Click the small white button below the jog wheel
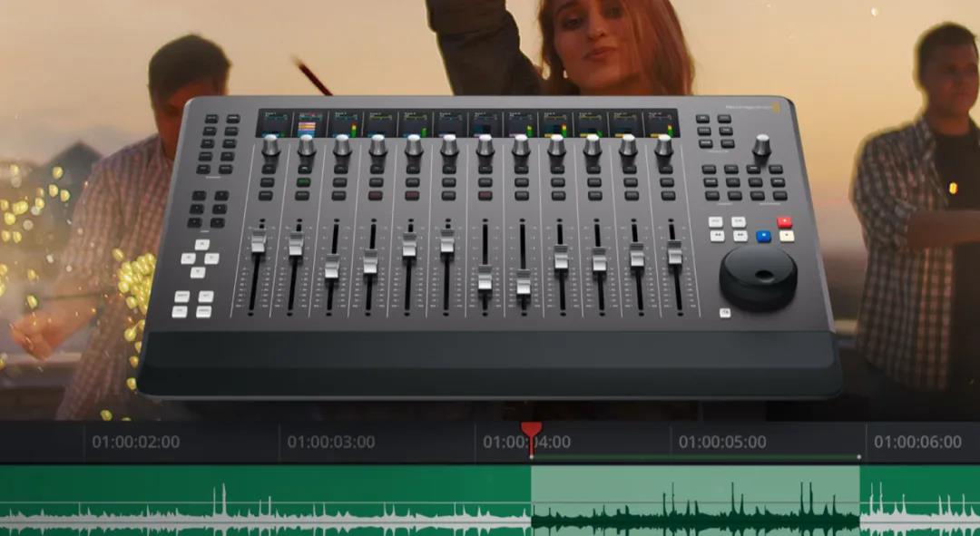 tap(725, 313)
